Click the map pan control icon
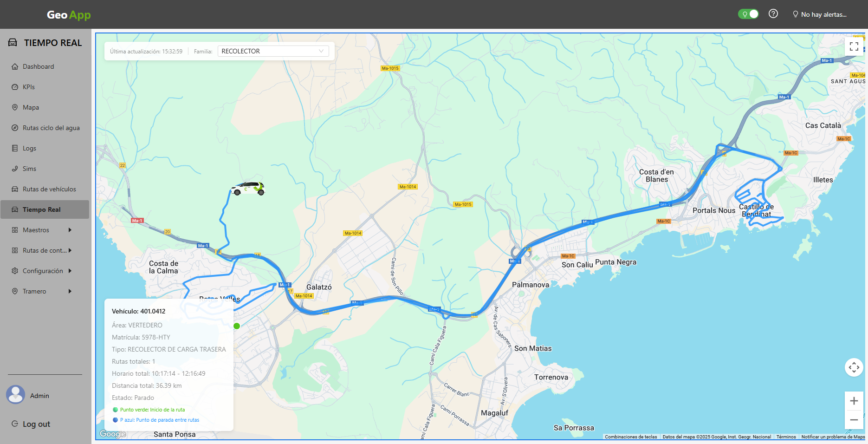This screenshot has width=868, height=444. (854, 367)
